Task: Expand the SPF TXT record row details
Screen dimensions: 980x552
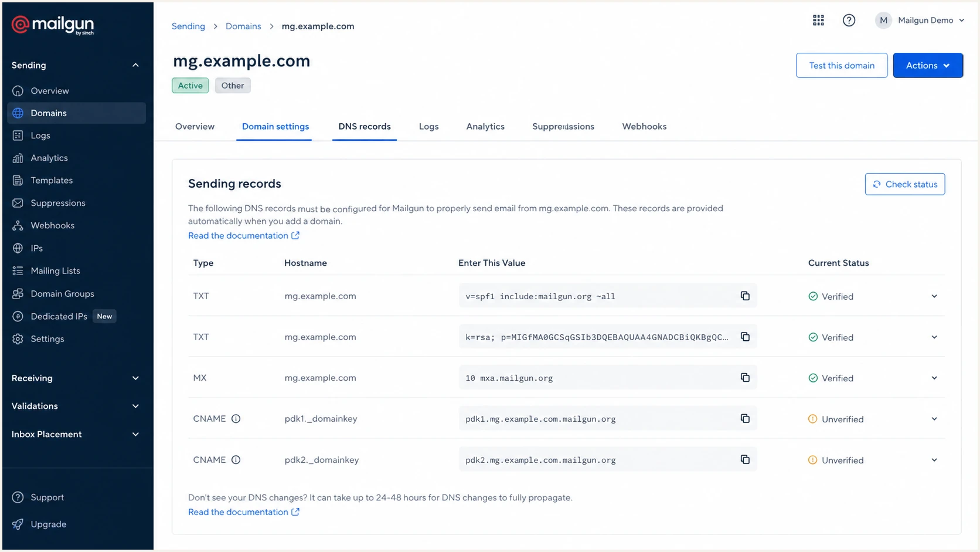Action: (x=934, y=296)
